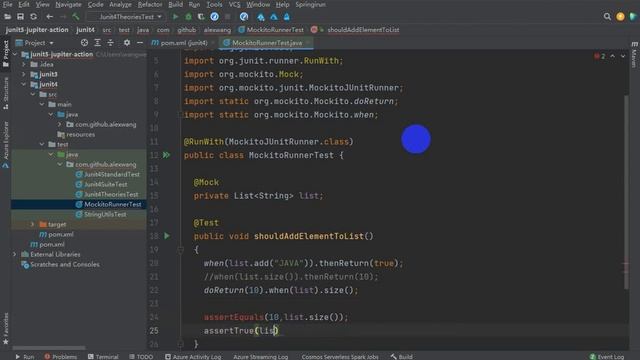640x360 pixels.
Task: Click the blue profiler circle icon
Action: pyautogui.click(x=214, y=17)
